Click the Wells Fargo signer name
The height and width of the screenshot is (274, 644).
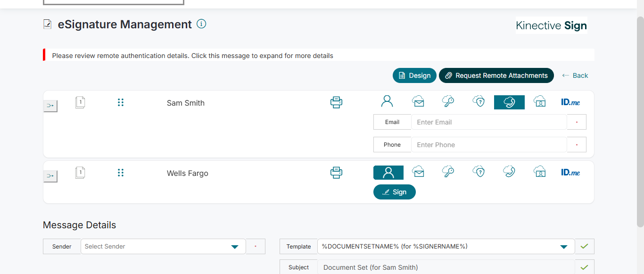click(188, 173)
